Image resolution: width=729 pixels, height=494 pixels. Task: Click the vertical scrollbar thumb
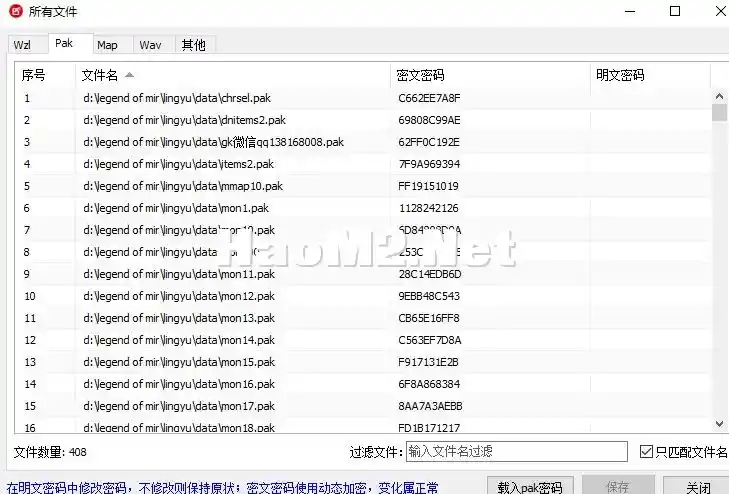click(719, 112)
